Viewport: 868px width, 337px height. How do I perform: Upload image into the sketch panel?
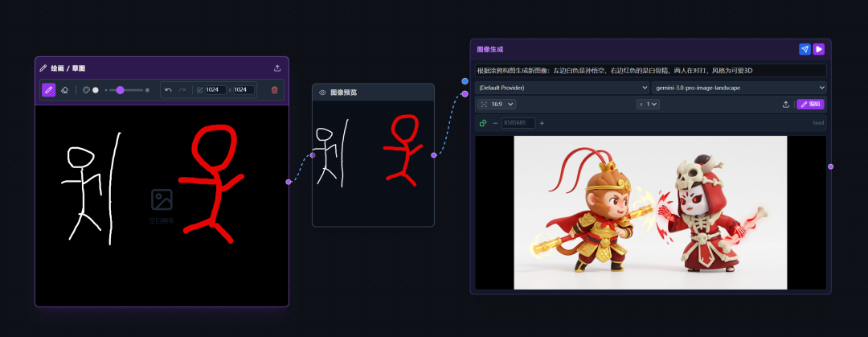click(277, 68)
